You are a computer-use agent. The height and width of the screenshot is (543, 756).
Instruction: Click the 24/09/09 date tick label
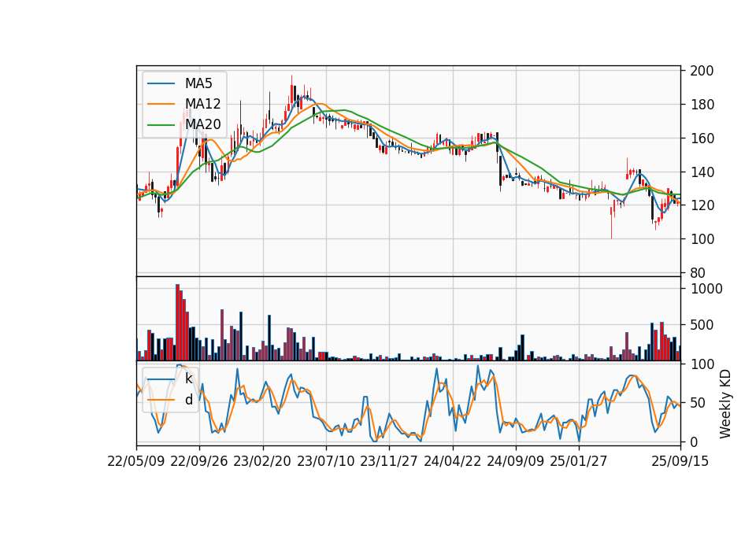tap(515, 461)
